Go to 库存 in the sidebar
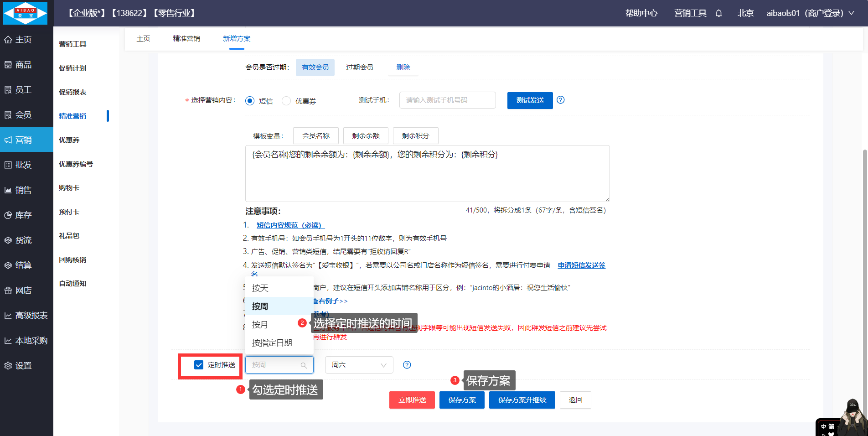The width and height of the screenshot is (868, 436). [24, 215]
